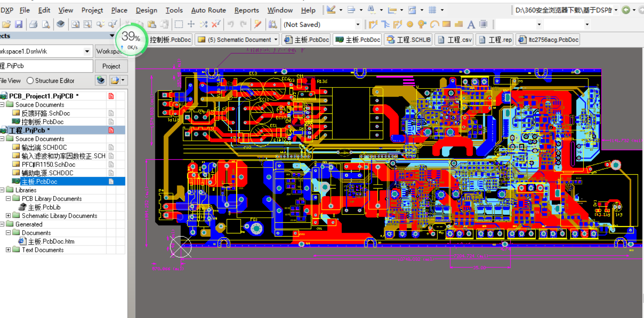The image size is (644, 318).
Task: Click the 39% floating accelerator ball
Action: tap(131, 39)
